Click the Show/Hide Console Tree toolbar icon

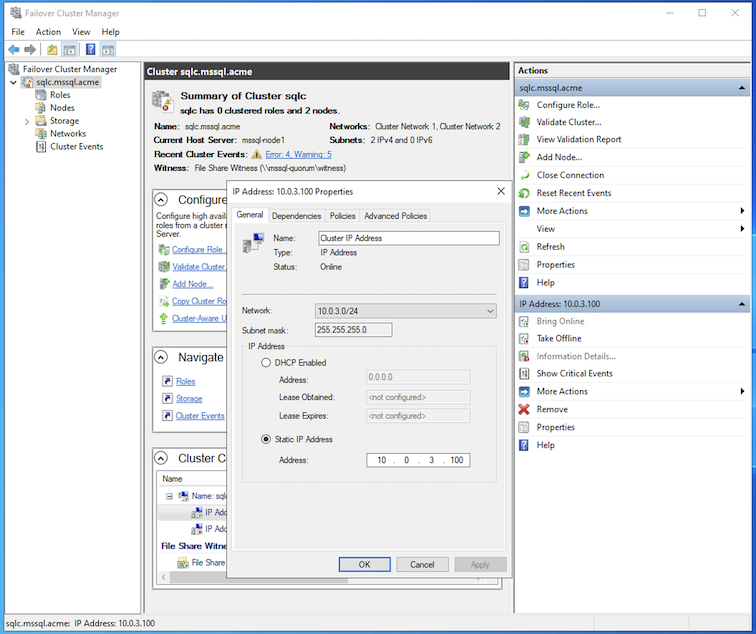69,49
